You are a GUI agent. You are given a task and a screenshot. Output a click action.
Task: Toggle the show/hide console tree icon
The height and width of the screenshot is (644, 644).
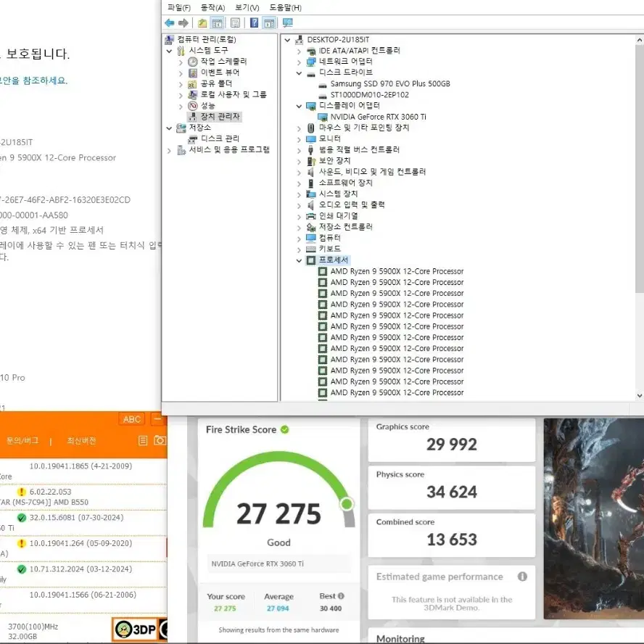click(218, 23)
